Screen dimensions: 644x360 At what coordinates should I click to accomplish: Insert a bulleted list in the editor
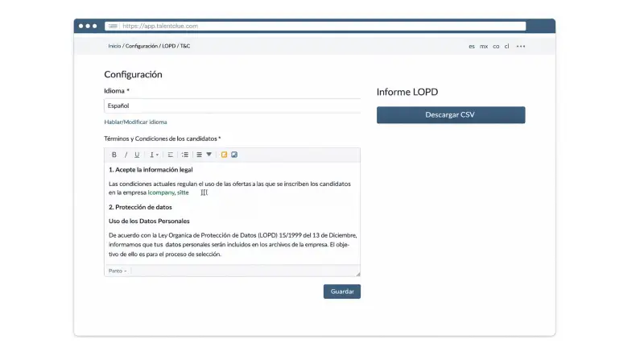click(185, 155)
